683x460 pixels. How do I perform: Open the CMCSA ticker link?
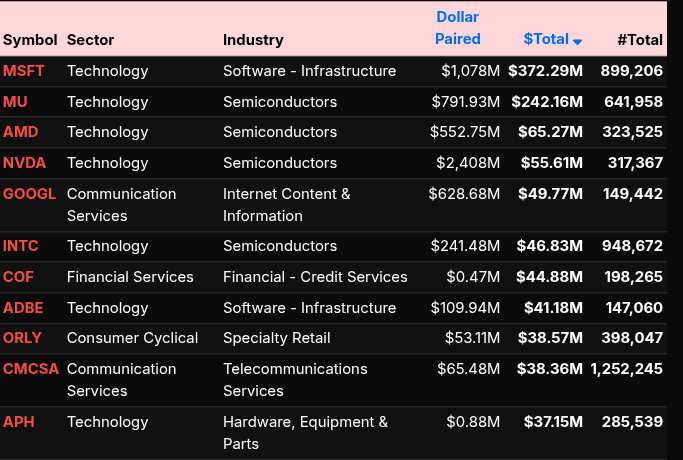click(31, 369)
